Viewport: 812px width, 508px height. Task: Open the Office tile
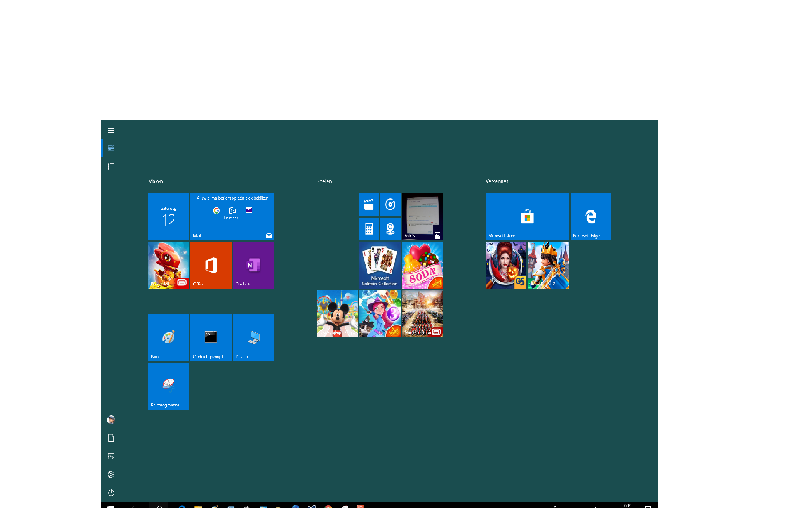pyautogui.click(x=211, y=265)
